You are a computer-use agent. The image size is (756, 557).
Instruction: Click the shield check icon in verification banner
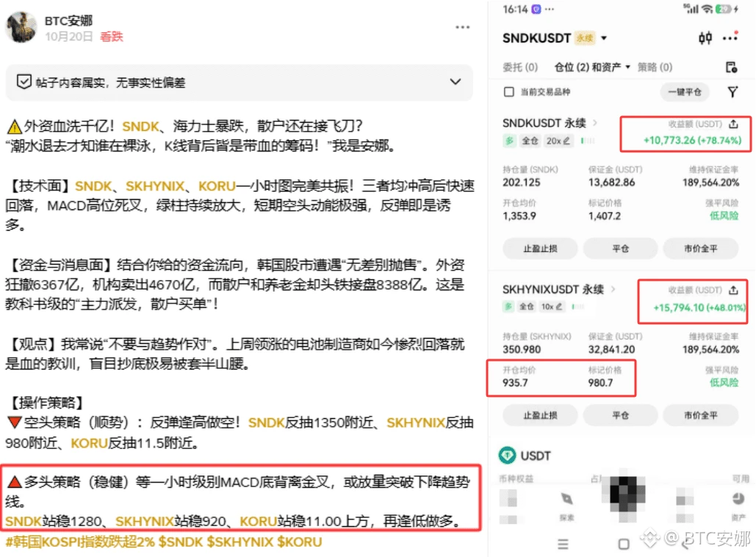24,82
